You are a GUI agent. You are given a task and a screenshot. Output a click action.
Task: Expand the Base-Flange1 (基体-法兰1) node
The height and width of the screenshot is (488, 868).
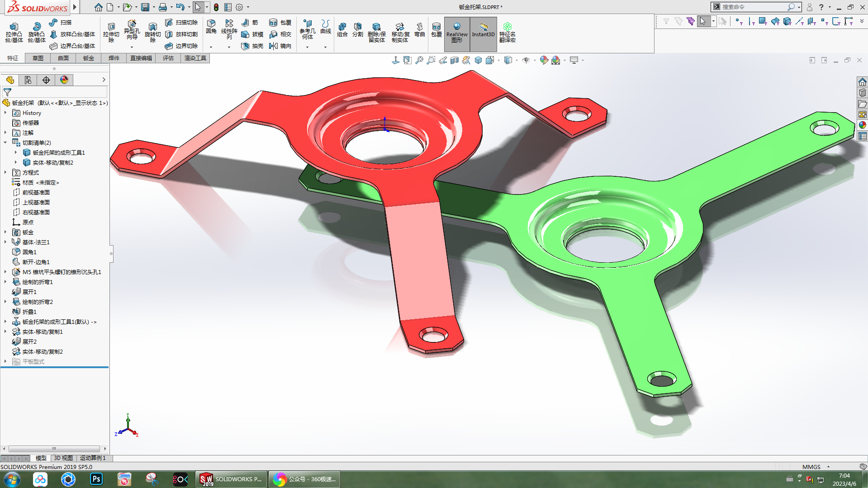pos(5,242)
